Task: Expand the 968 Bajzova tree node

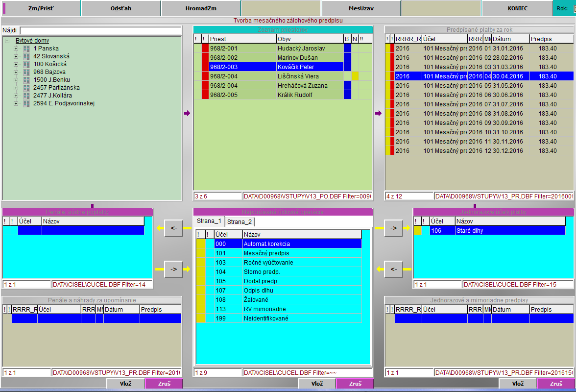Action: pos(16,72)
